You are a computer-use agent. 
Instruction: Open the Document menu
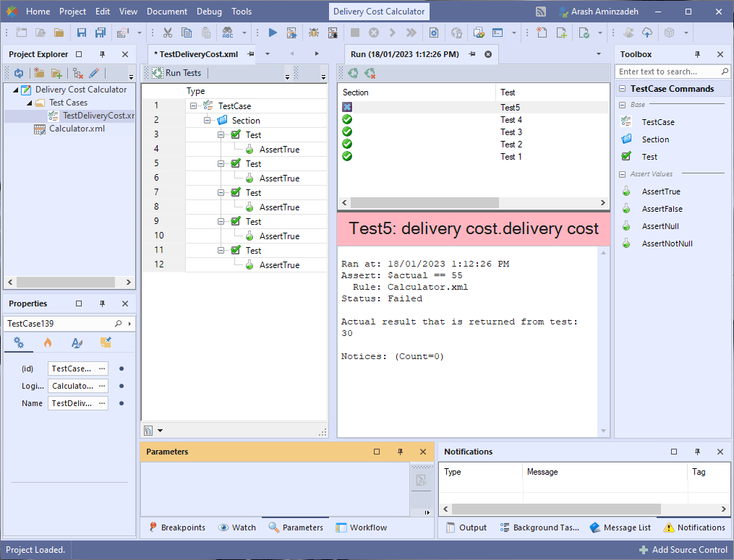[166, 12]
